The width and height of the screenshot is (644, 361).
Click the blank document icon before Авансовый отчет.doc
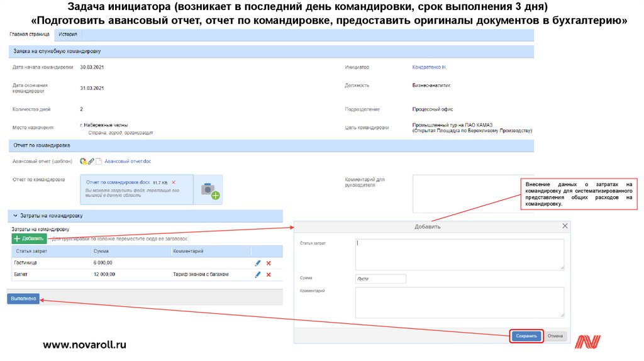click(99, 162)
